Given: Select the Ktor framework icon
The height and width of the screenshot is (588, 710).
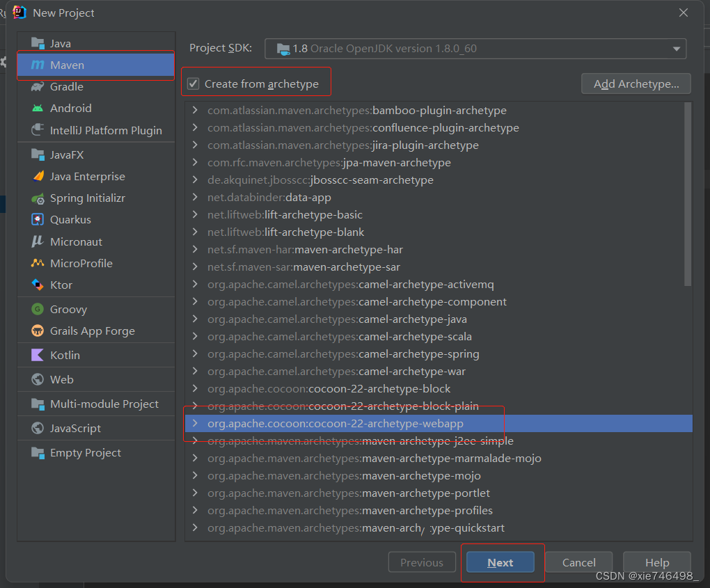Looking at the screenshot, I should [x=39, y=285].
